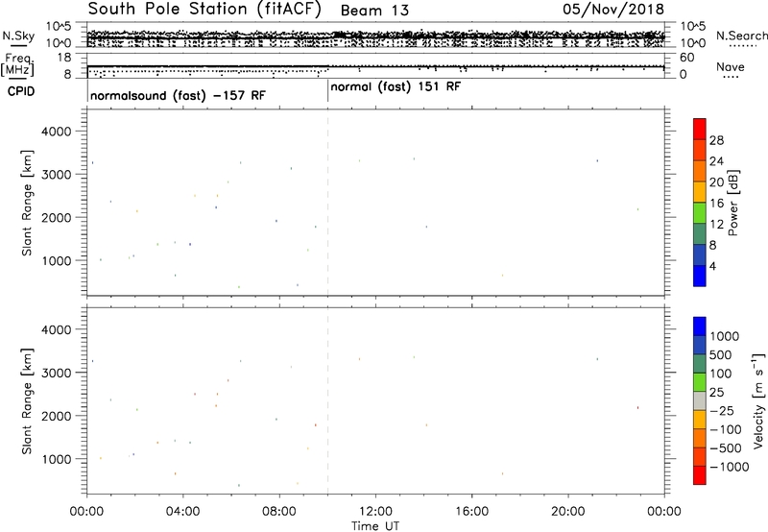Click the 'N.Search' legend label
Image resolution: width=768 pixels, height=532 pixels.
pos(741,36)
